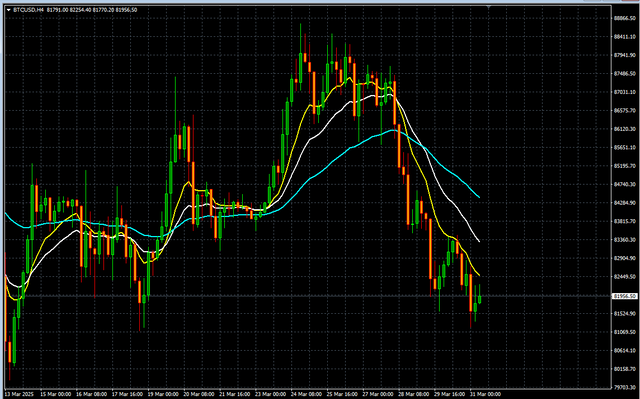Click the 85651.10 price axis label
This screenshot has height=399, width=640.
pyautogui.click(x=625, y=147)
